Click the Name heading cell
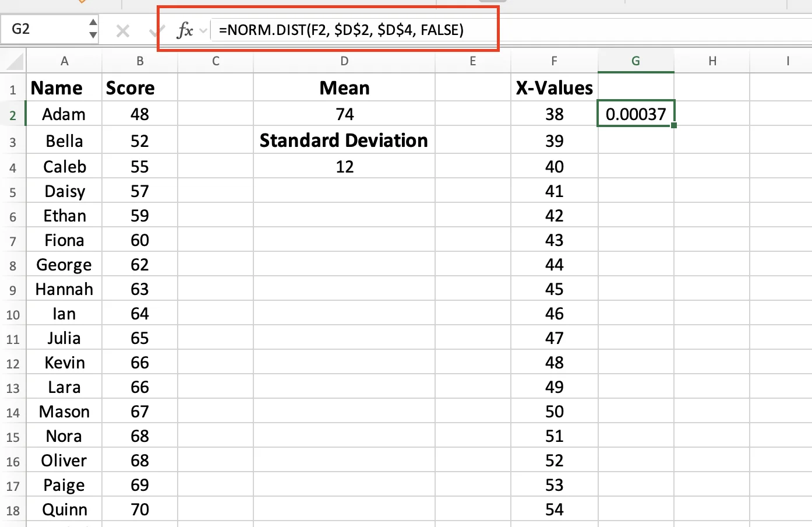This screenshot has width=812, height=527. coord(64,87)
